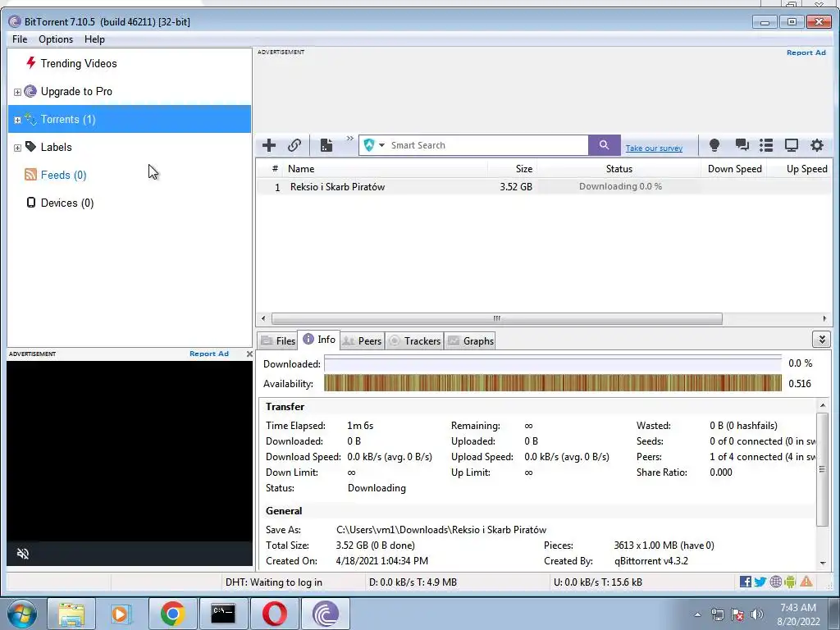The image size is (840, 630).
Task: Sort by the Down Speed column header
Action: click(734, 169)
